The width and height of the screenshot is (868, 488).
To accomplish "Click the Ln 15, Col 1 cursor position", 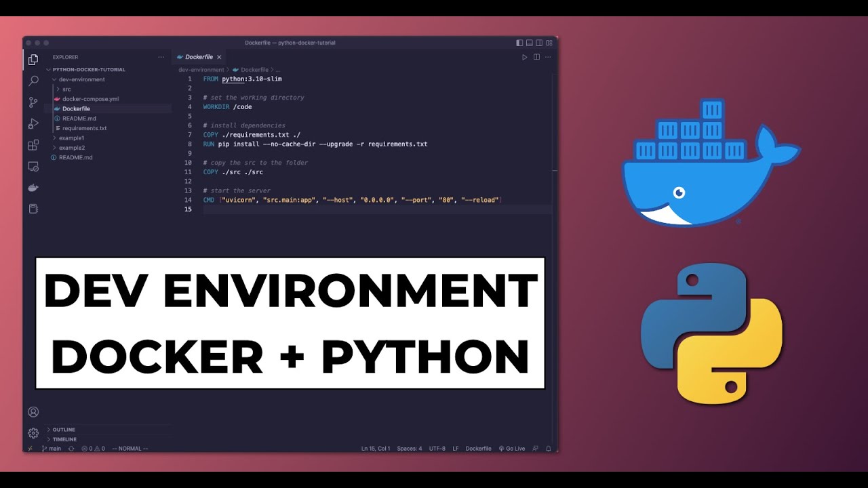I will pos(376,449).
